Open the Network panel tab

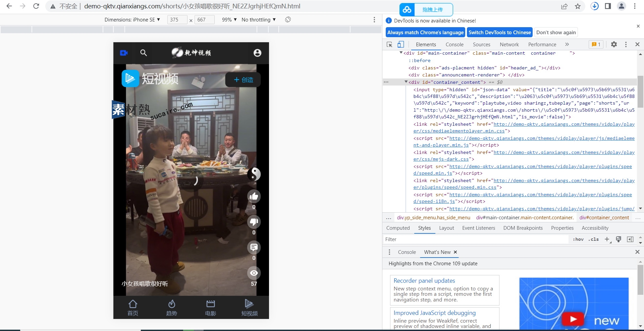(x=509, y=44)
